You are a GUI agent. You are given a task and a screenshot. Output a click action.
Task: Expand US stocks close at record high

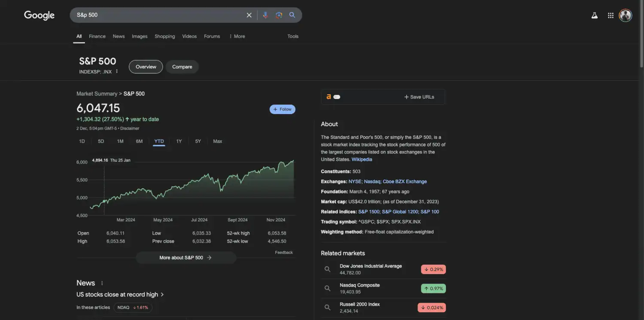(120, 295)
